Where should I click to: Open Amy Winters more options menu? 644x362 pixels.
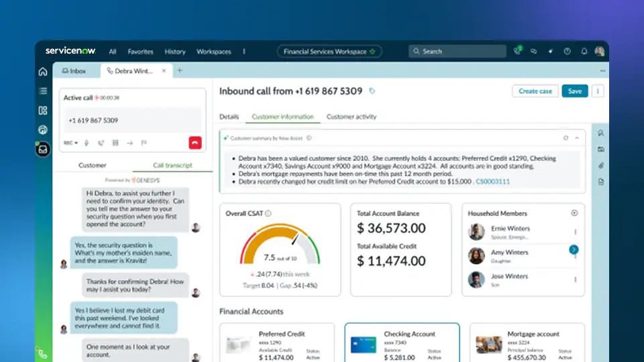tap(576, 257)
